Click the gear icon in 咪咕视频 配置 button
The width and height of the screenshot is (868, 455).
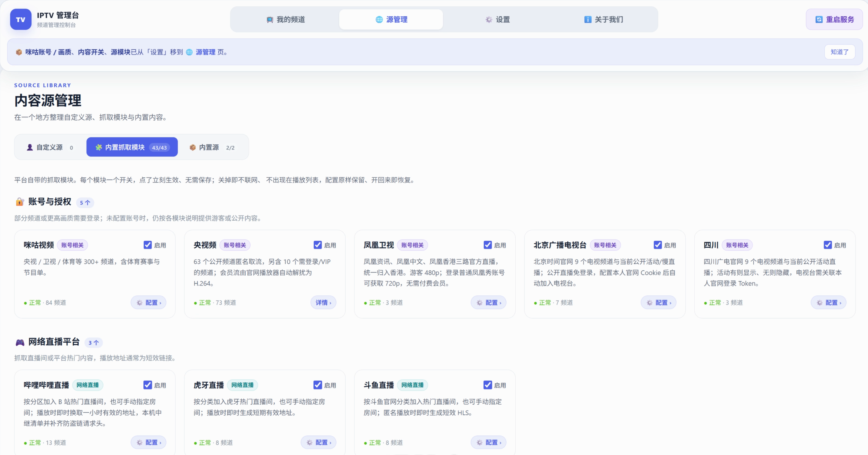tap(139, 302)
